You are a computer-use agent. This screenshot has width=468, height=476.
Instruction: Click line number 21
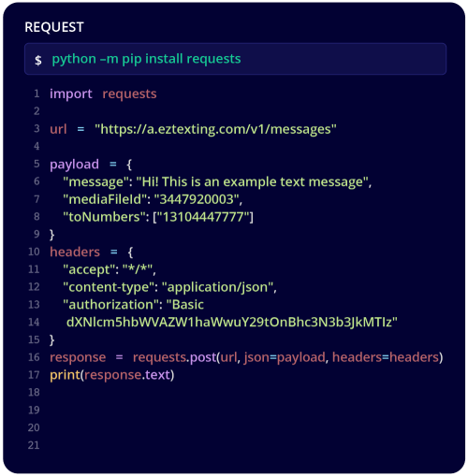coord(34,445)
